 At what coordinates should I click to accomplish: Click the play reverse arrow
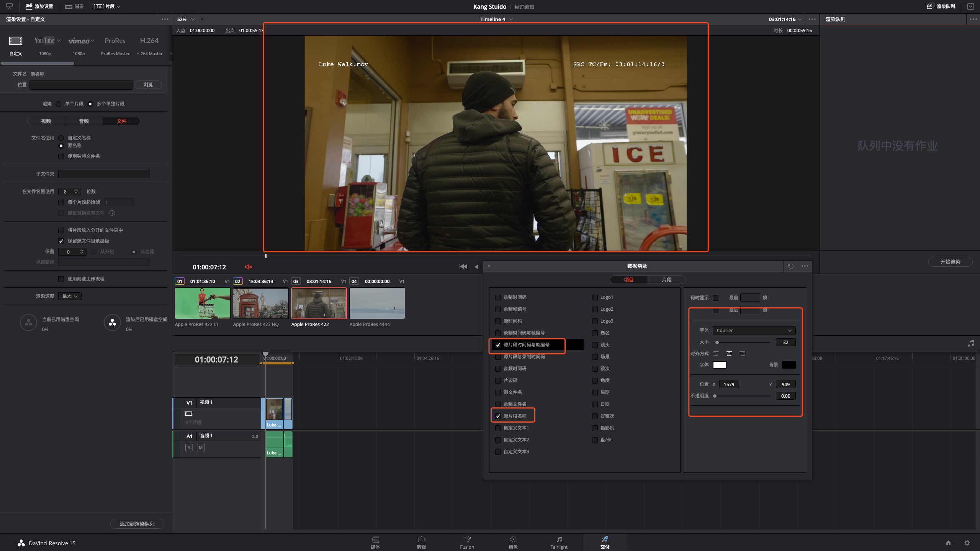coord(476,266)
